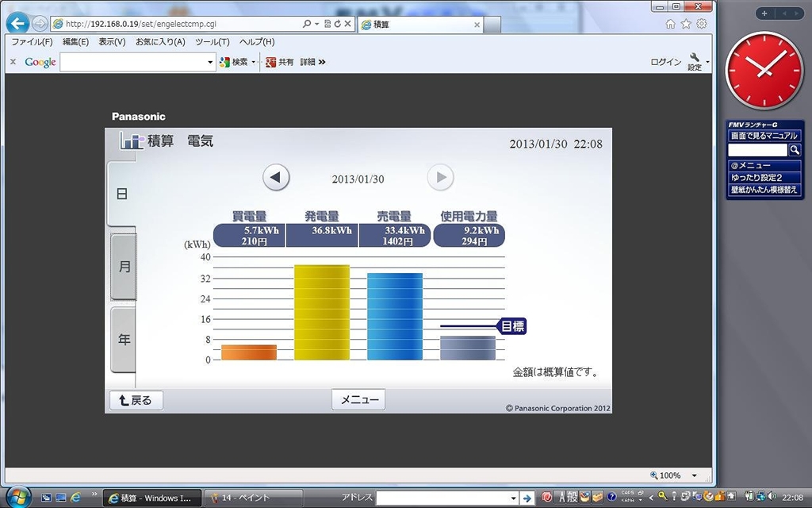Open the dropdown arrow beside 設定
This screenshot has height=508, width=812.
point(707,62)
